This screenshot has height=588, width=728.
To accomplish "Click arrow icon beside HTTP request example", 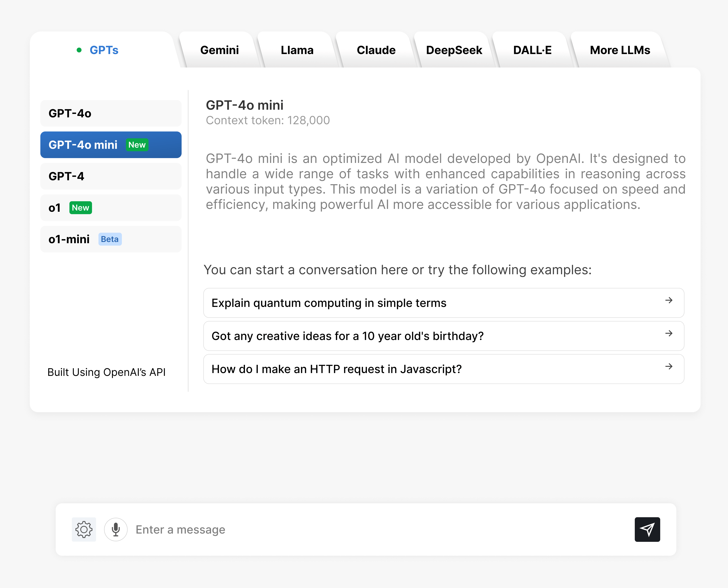I will click(x=668, y=366).
